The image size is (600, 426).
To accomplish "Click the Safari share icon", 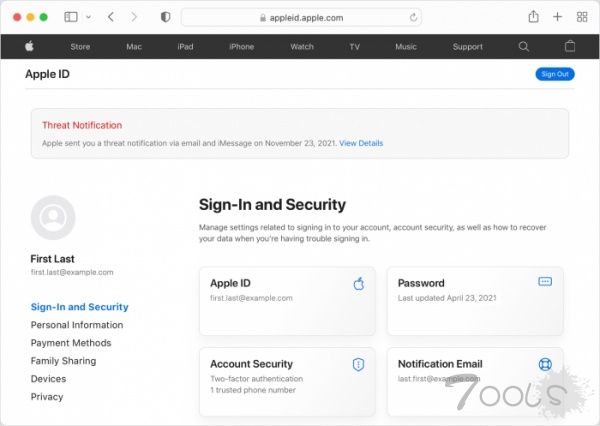I will (x=534, y=17).
